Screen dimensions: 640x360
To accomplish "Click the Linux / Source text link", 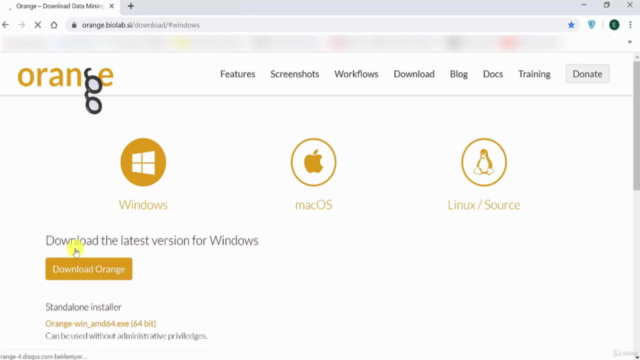I will 484,204.
